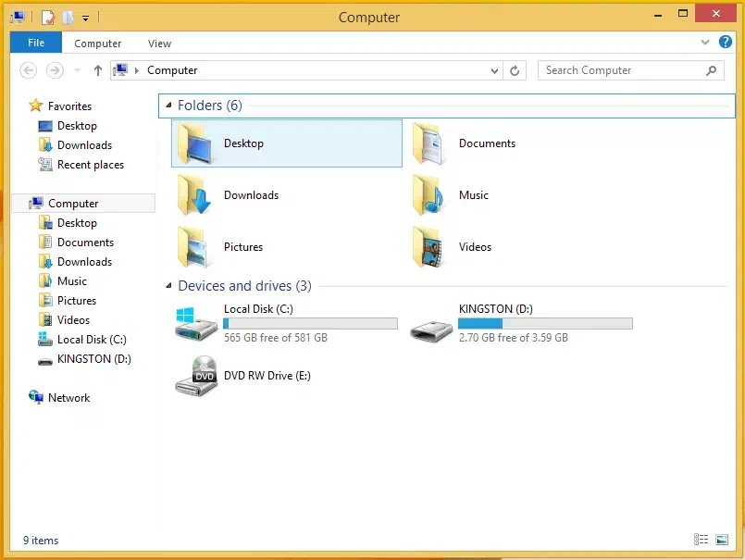Click the Refresh button beside address bar

515,70
